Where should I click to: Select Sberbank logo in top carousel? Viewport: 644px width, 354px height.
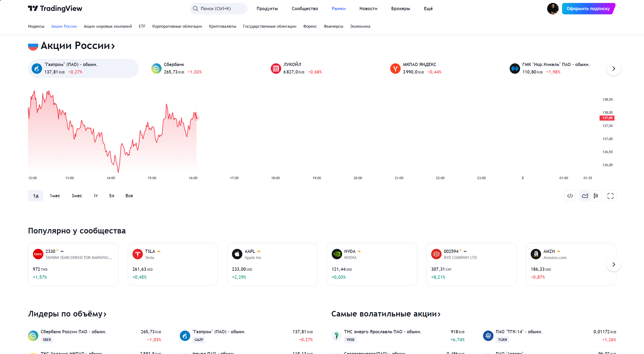[x=156, y=68]
